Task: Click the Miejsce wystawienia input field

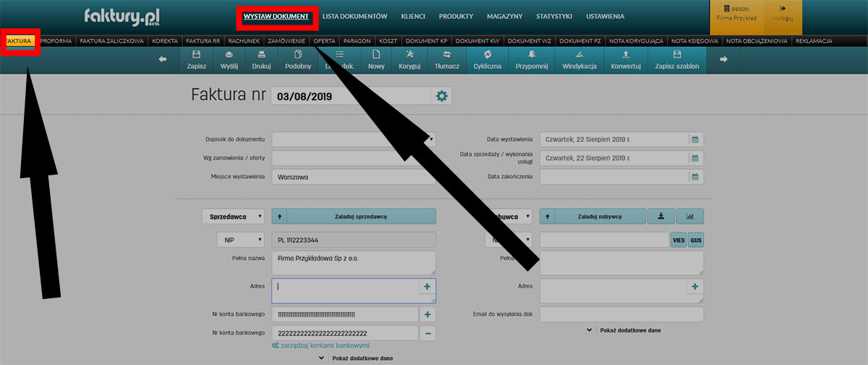Action: click(x=354, y=177)
